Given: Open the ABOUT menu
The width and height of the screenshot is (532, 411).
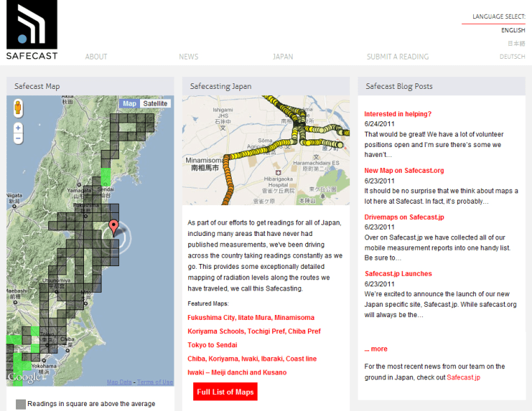Looking at the screenshot, I should 96,57.
